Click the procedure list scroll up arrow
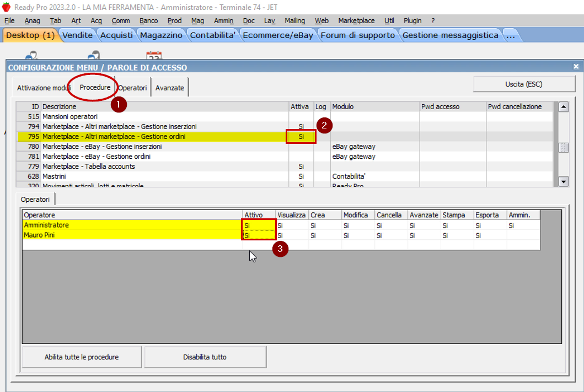584x392 pixels. point(564,107)
